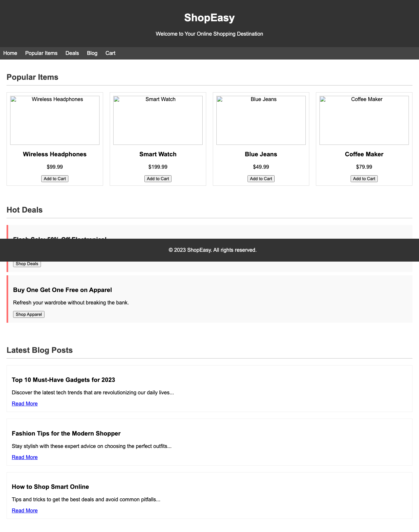Click 'Tips and tricks to get the best deals' excerpt

tap(86, 500)
